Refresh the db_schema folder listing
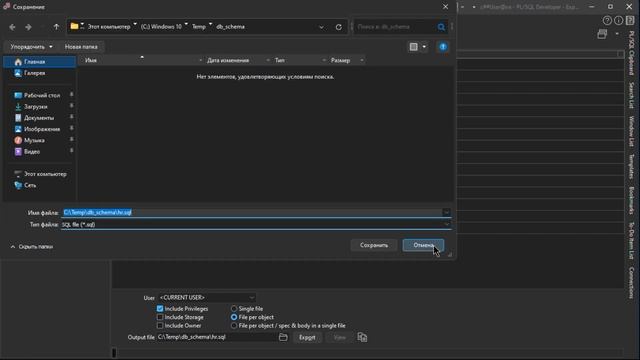640x360 pixels. tap(339, 27)
